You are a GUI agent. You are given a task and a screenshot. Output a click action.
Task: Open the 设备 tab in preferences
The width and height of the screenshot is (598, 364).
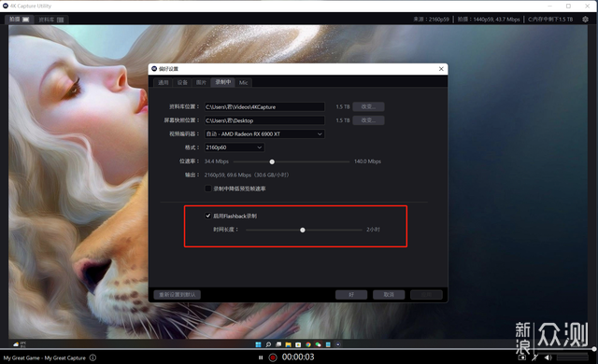click(182, 82)
